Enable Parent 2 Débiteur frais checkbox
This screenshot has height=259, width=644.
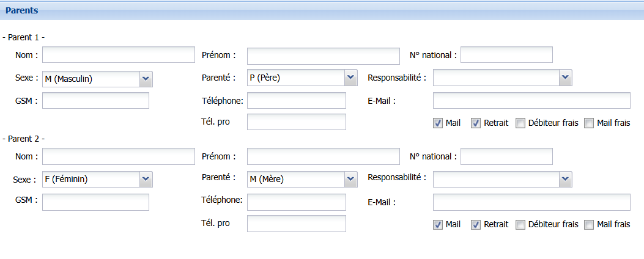point(520,225)
